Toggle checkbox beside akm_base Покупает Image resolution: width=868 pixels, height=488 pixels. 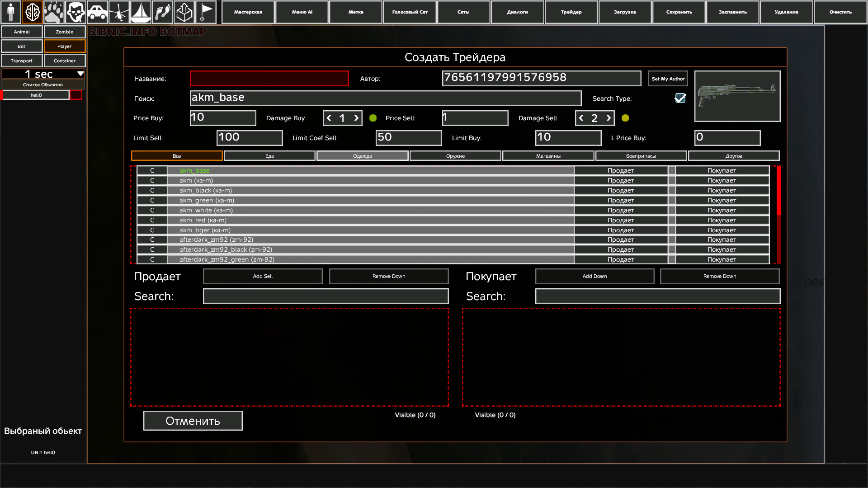click(x=672, y=171)
